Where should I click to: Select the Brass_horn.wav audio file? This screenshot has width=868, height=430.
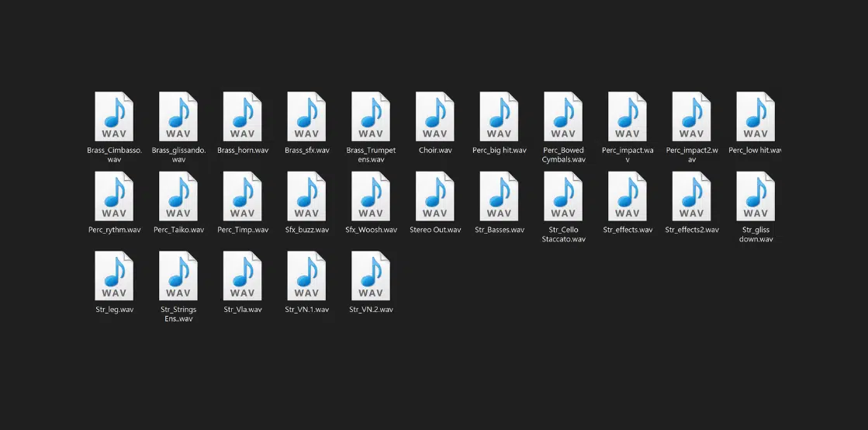[243, 116]
